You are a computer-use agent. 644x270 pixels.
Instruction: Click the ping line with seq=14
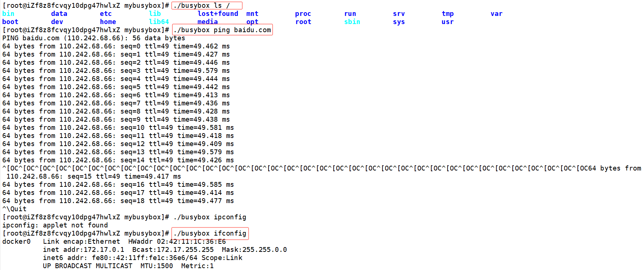[118, 160]
